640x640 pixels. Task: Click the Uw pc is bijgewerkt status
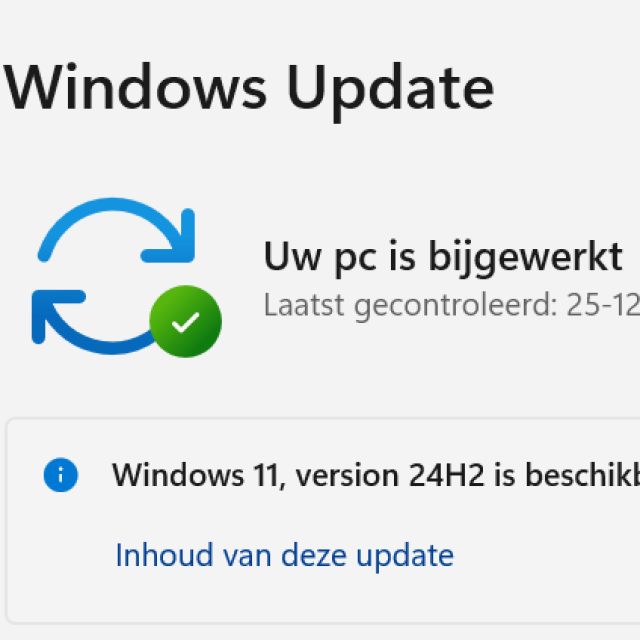point(443,258)
